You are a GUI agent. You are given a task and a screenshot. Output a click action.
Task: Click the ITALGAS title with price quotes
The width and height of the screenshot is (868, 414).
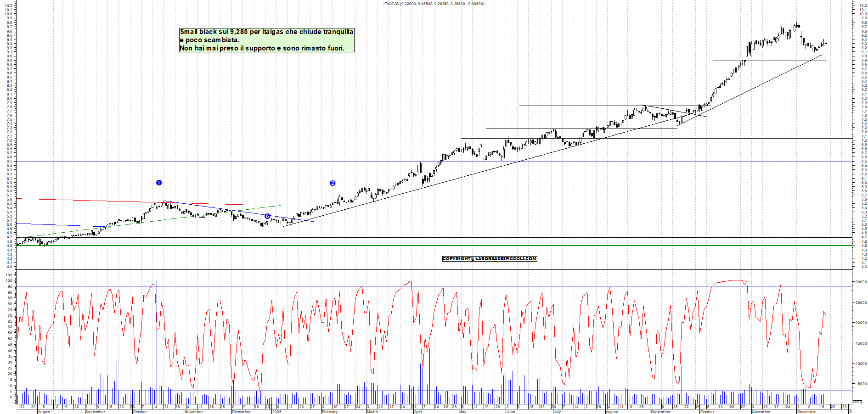[434, 4]
